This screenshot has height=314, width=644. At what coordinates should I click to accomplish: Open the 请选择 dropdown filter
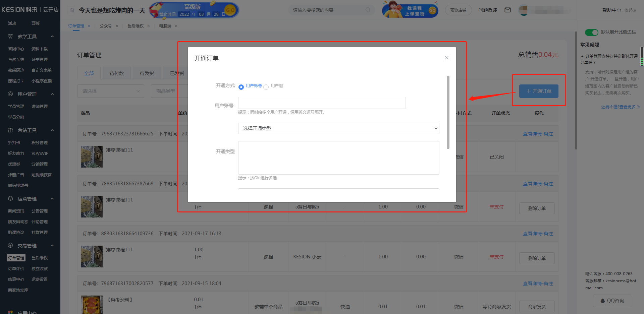[111, 91]
